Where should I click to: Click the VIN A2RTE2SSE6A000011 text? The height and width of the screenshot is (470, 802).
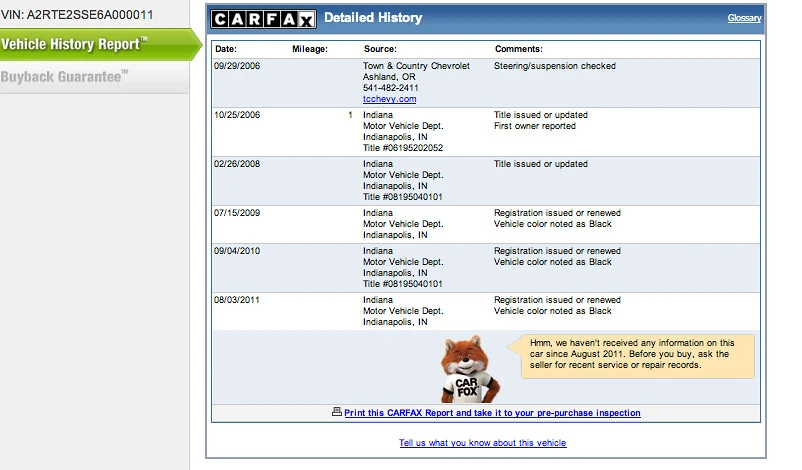pyautogui.click(x=77, y=15)
